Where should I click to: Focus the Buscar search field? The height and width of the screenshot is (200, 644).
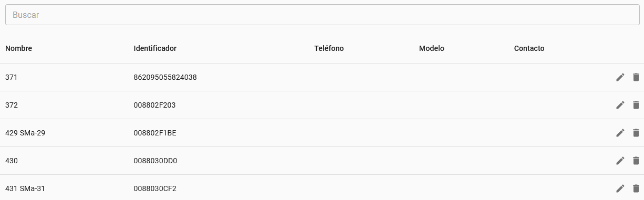(x=322, y=15)
